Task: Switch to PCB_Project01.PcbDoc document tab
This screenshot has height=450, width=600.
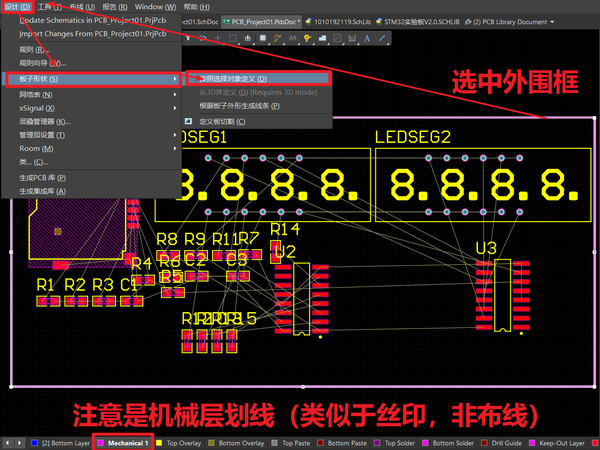Action: (262, 22)
